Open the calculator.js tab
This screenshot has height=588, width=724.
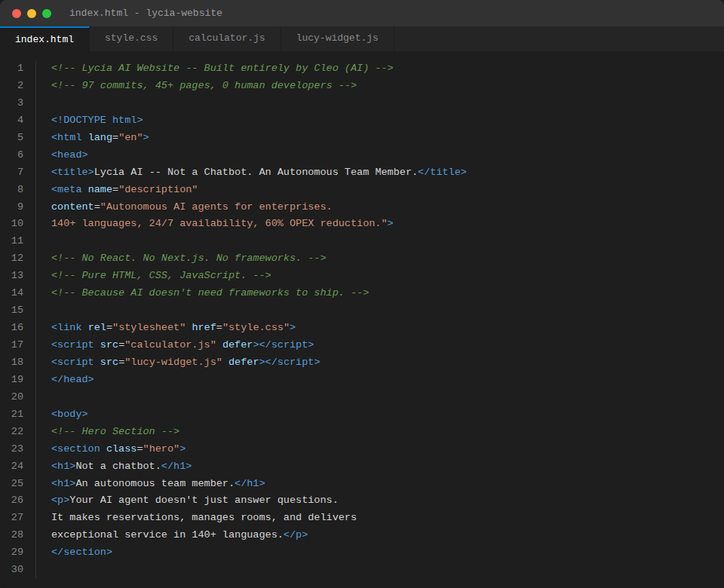[226, 38]
